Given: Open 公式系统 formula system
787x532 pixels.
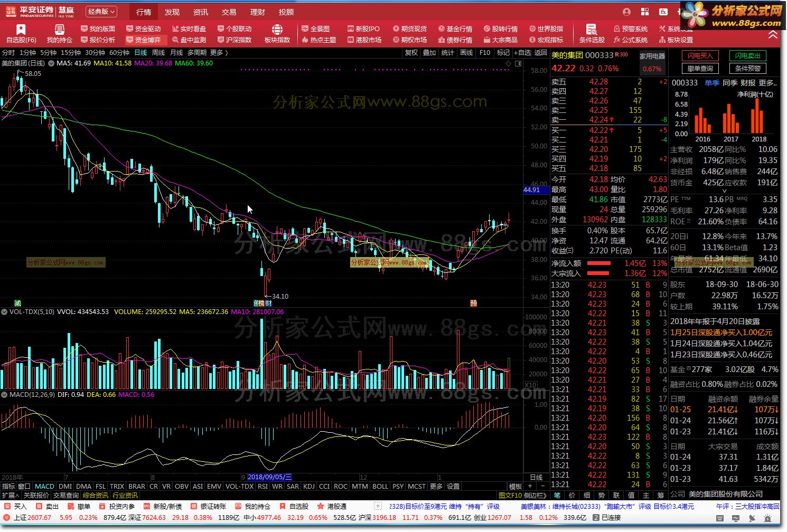Looking at the screenshot, I should click(x=631, y=40).
